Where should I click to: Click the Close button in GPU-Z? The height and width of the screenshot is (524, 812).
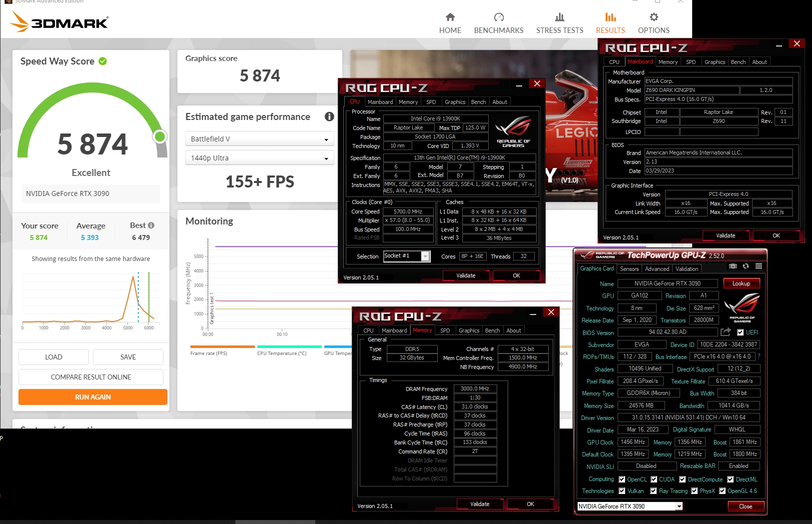[746, 506]
